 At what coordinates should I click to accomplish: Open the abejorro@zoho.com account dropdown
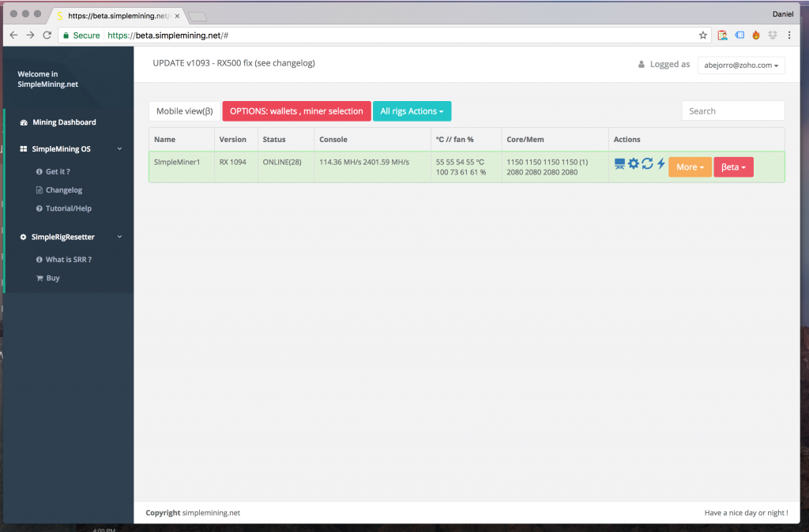(x=741, y=65)
